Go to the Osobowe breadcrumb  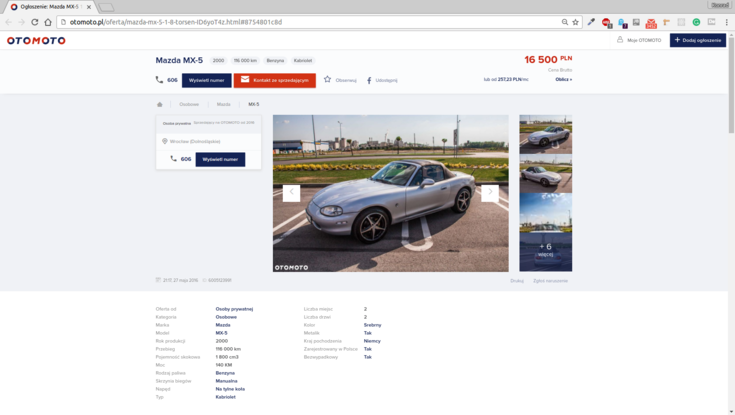(x=189, y=104)
